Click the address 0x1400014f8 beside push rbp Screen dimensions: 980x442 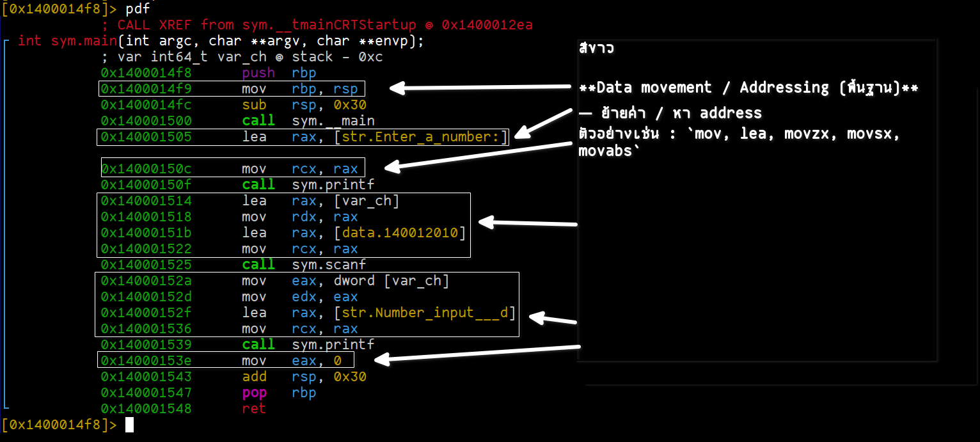145,73
